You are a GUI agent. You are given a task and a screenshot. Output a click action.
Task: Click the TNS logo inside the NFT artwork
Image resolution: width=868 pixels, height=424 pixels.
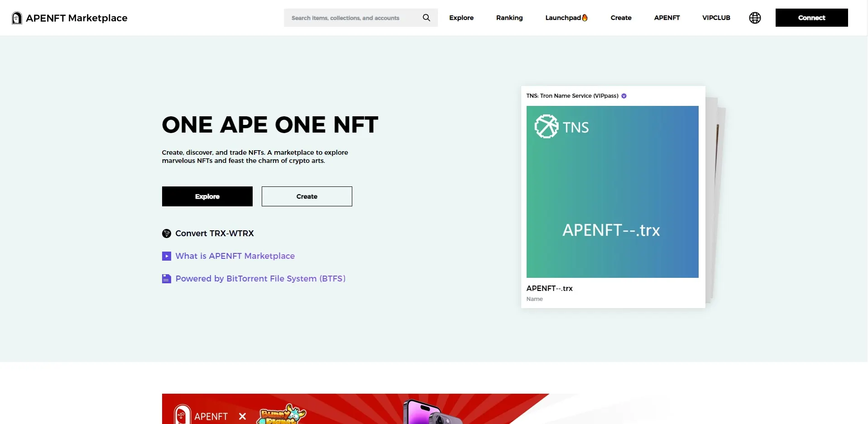coord(547,126)
